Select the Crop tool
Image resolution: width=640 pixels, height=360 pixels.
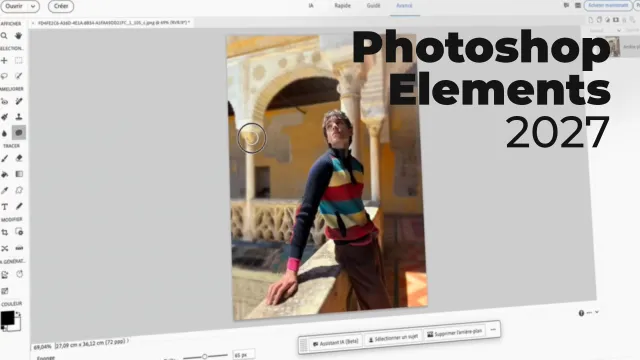[x=4, y=232]
